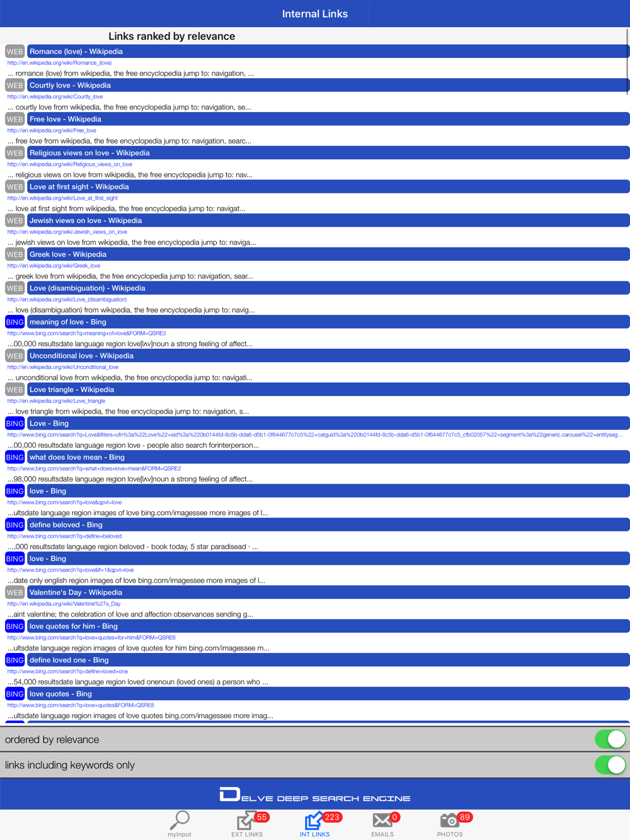Turn off the ordered by relevance switch
This screenshot has height=840, width=630.
coord(610,739)
